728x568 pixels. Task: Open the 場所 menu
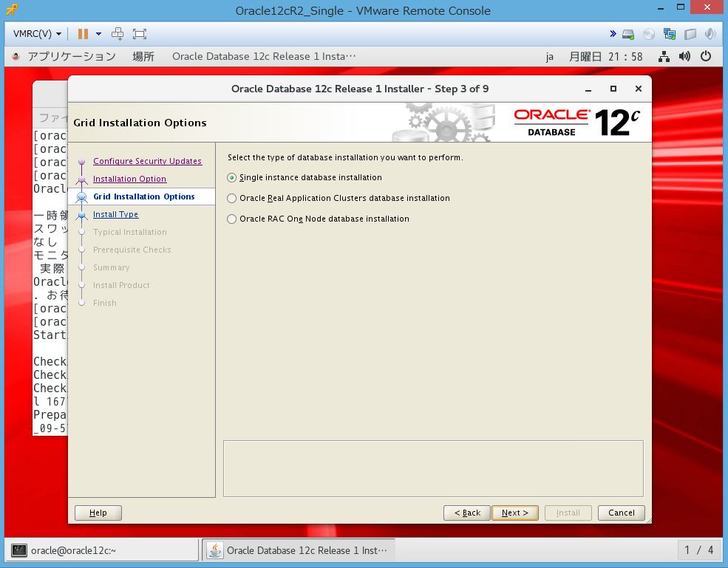[x=143, y=57]
